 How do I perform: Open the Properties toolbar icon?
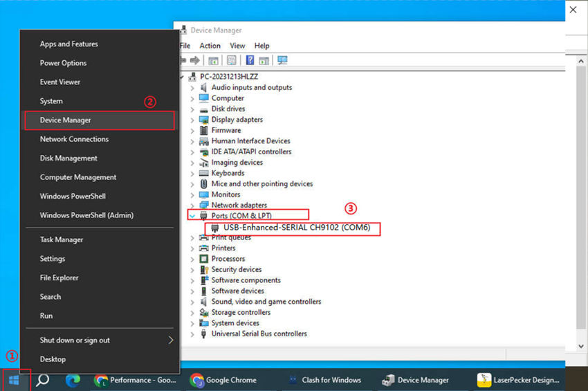click(x=232, y=61)
